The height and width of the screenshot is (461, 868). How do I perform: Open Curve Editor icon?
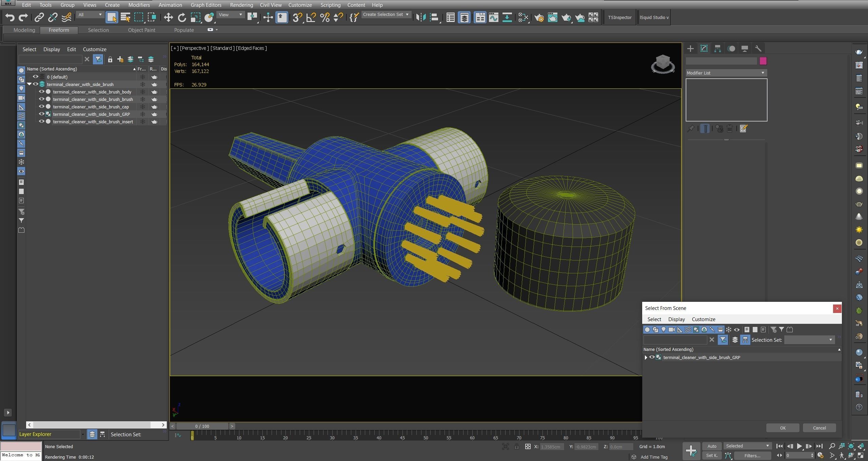pyautogui.click(x=494, y=17)
